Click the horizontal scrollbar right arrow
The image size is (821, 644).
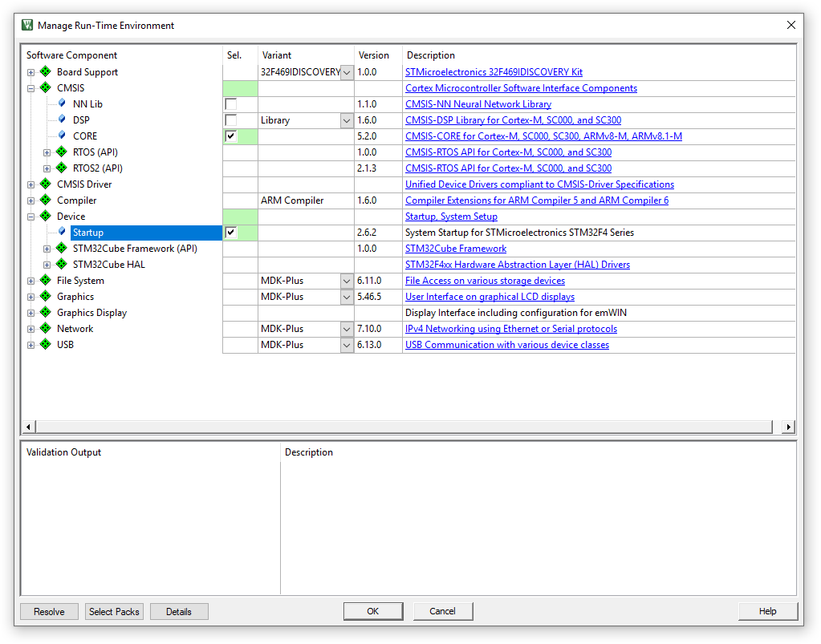coord(789,427)
